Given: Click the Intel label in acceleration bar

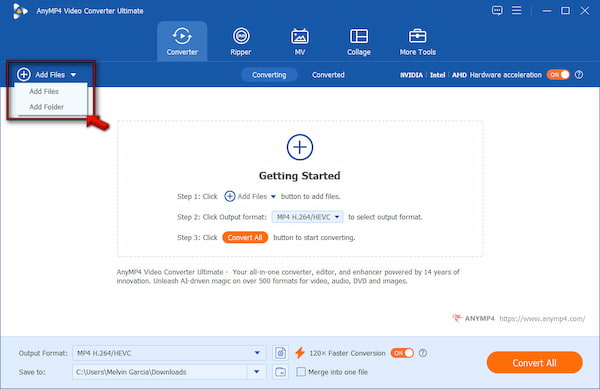Looking at the screenshot, I should (437, 75).
